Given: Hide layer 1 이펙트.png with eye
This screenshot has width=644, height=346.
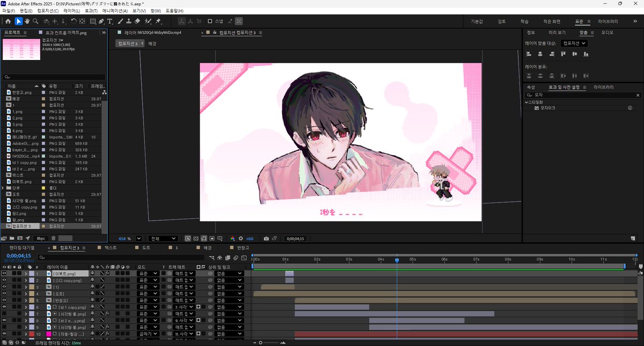Looking at the screenshot, I should pyautogui.click(x=4, y=274).
